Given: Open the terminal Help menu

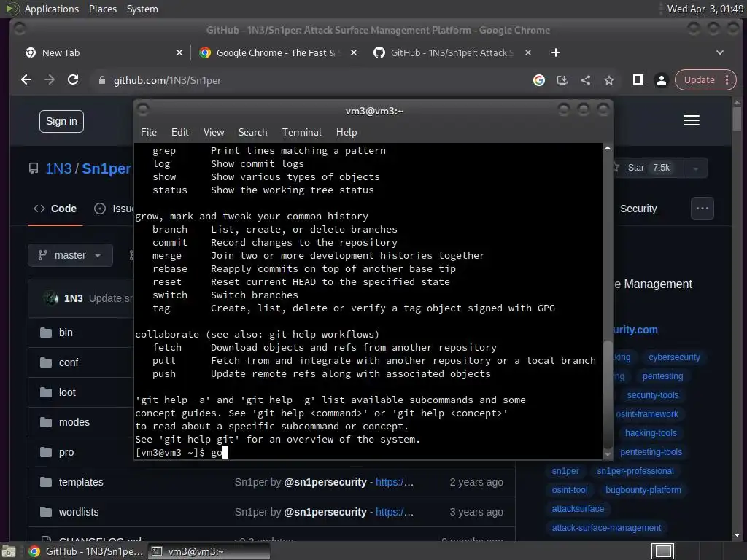Looking at the screenshot, I should [347, 133].
